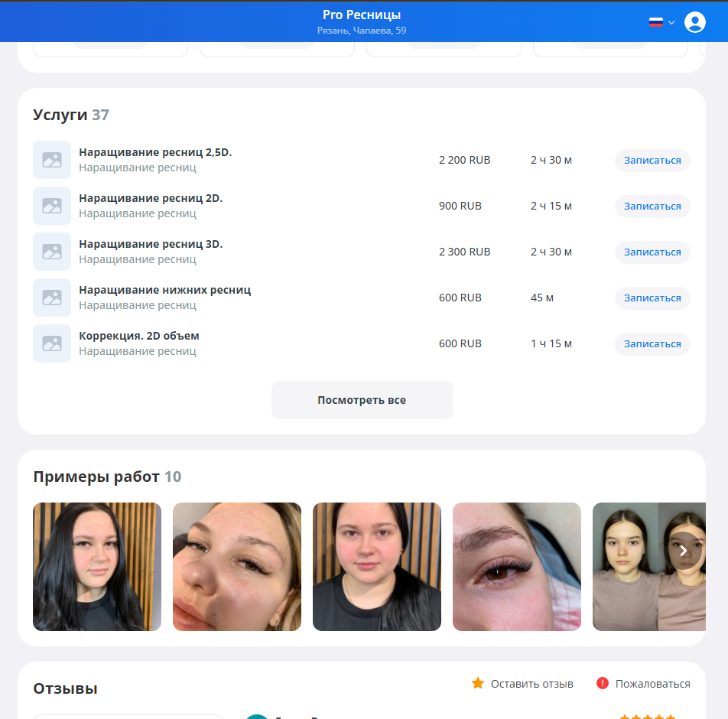Viewport: 728px width, 719px height.
Task: Click the 1 ч 15 м duration value
Action: click(x=551, y=344)
